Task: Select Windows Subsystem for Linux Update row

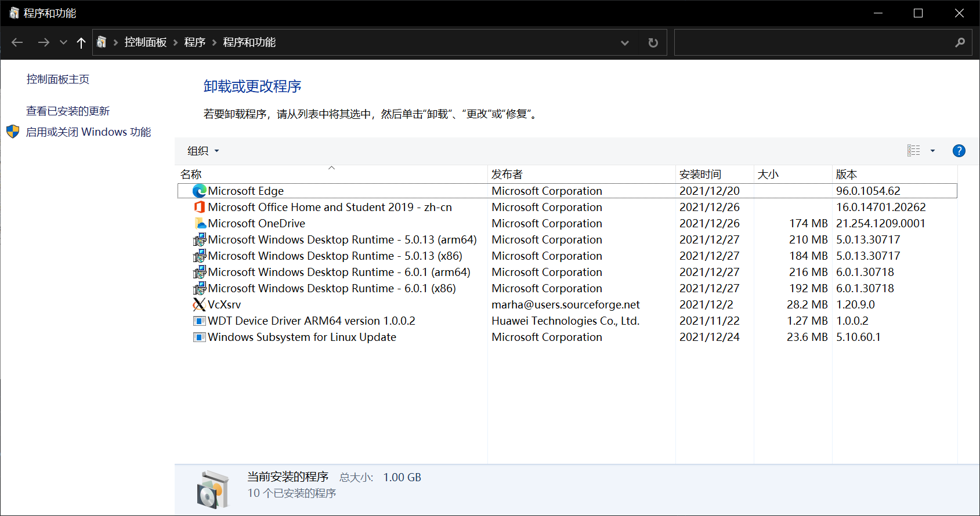Action: [x=302, y=337]
